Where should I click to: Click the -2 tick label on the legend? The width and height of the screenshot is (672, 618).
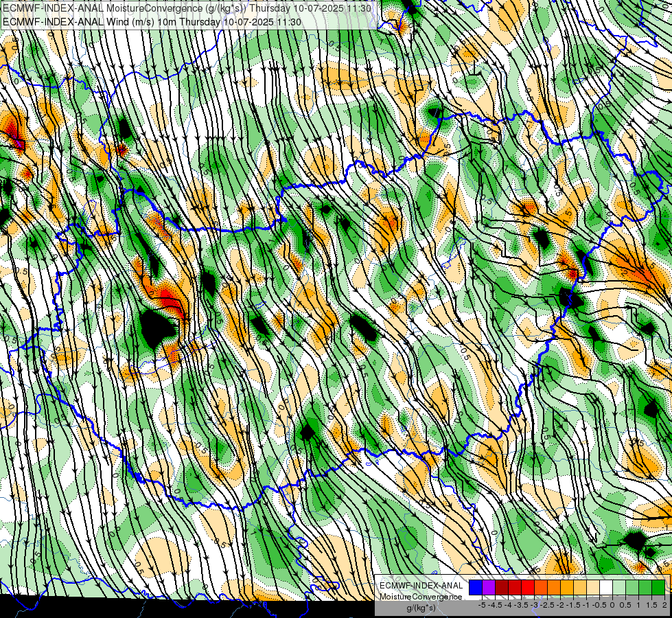(x=561, y=605)
